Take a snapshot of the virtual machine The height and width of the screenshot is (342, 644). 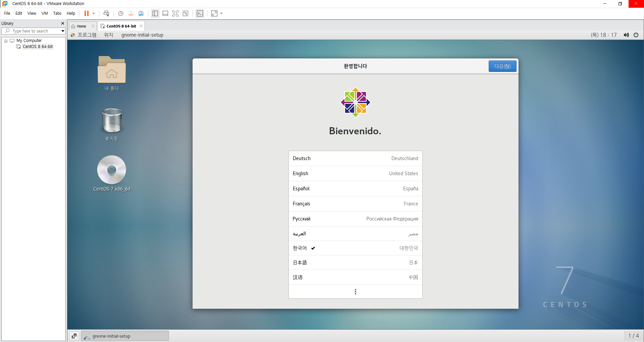(x=121, y=13)
